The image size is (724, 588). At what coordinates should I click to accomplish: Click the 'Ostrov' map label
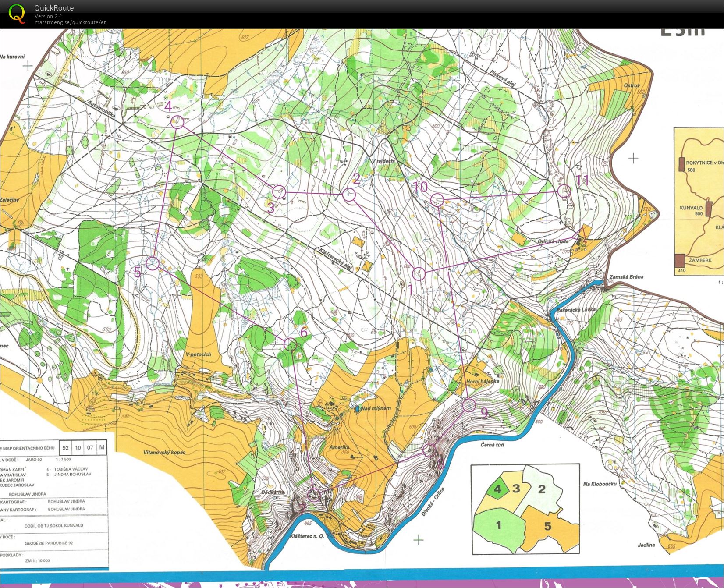[632, 85]
